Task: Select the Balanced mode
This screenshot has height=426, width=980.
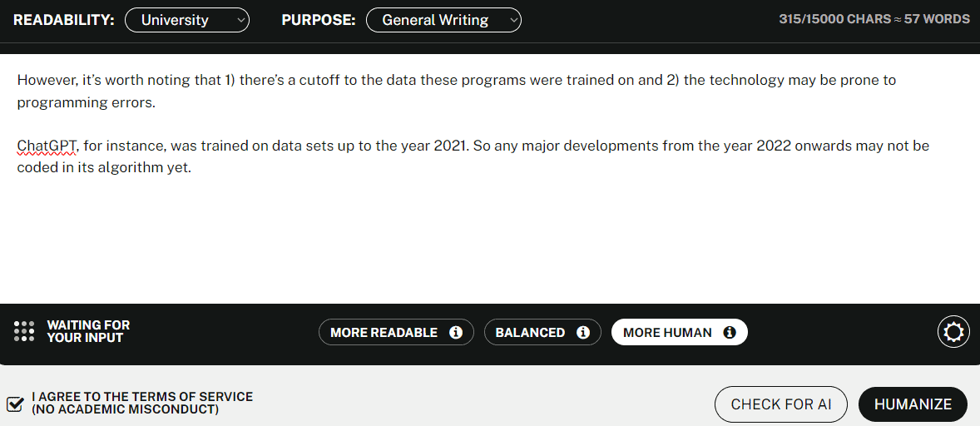Action: 542,332
